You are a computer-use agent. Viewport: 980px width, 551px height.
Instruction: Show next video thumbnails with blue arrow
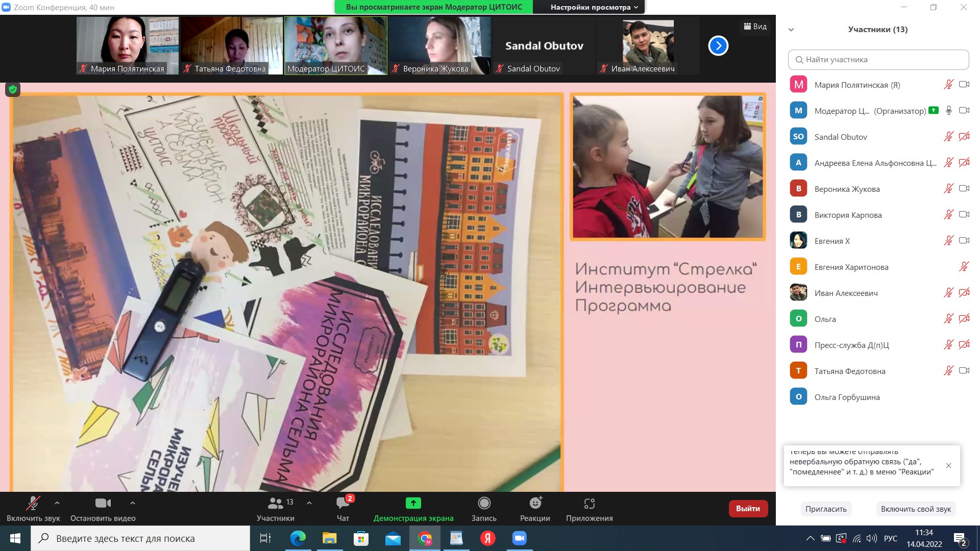pyautogui.click(x=718, y=46)
